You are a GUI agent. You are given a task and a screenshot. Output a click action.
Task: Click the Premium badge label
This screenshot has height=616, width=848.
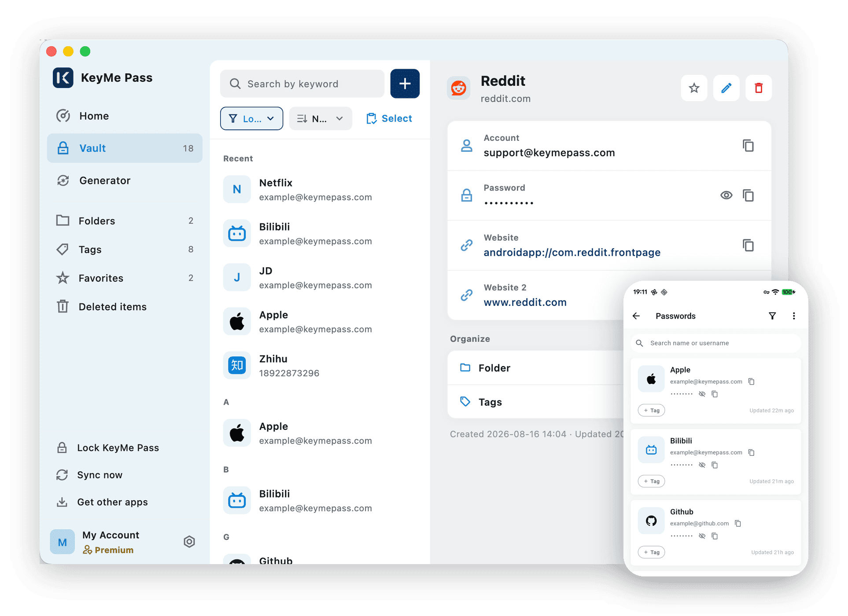click(108, 550)
